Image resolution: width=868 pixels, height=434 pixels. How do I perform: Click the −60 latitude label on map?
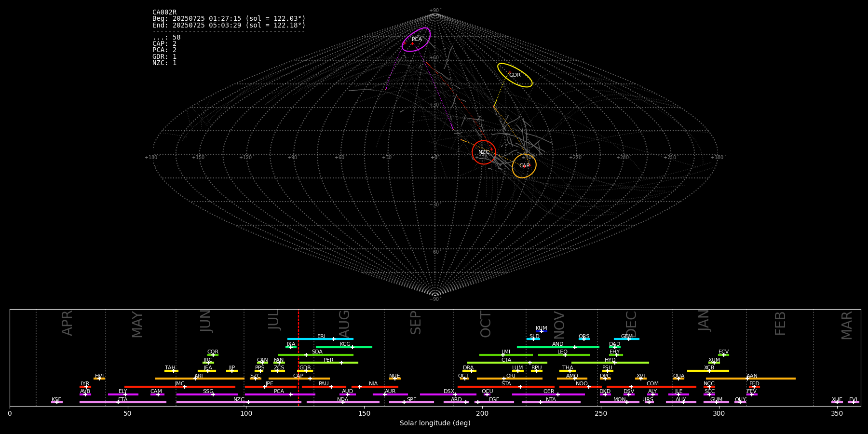[434, 252]
